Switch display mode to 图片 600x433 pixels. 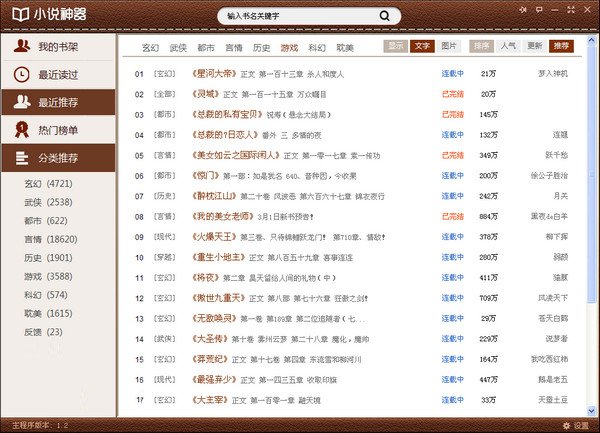pos(449,46)
